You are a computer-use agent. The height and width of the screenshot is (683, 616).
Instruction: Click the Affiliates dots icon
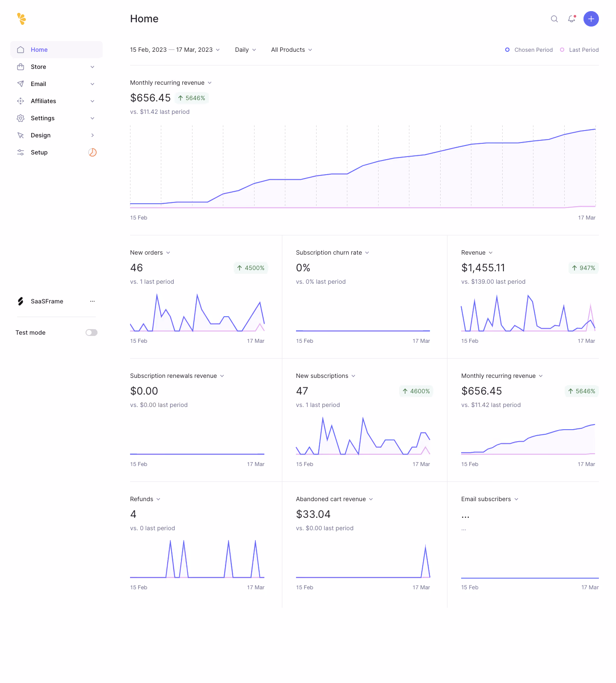point(21,101)
